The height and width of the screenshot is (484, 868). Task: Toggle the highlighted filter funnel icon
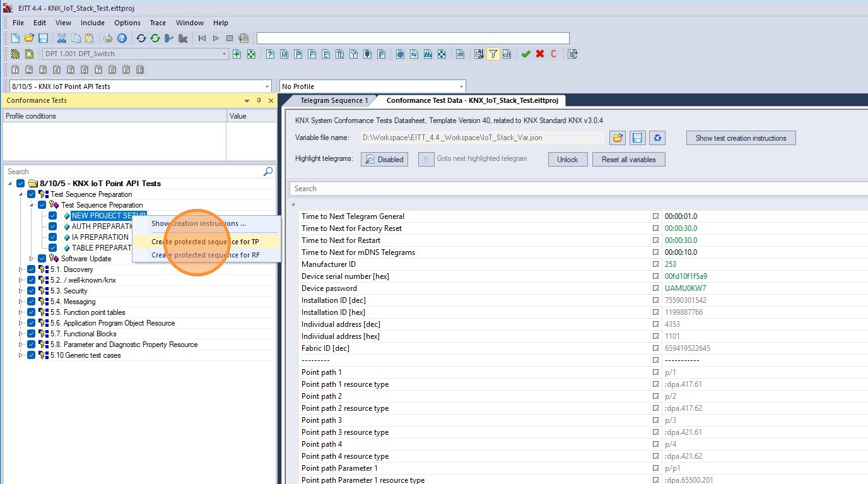493,54
